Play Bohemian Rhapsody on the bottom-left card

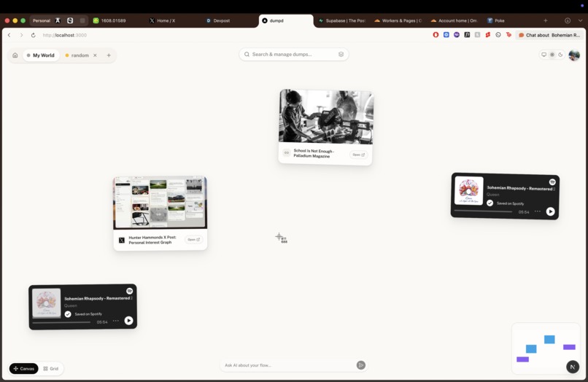click(128, 321)
